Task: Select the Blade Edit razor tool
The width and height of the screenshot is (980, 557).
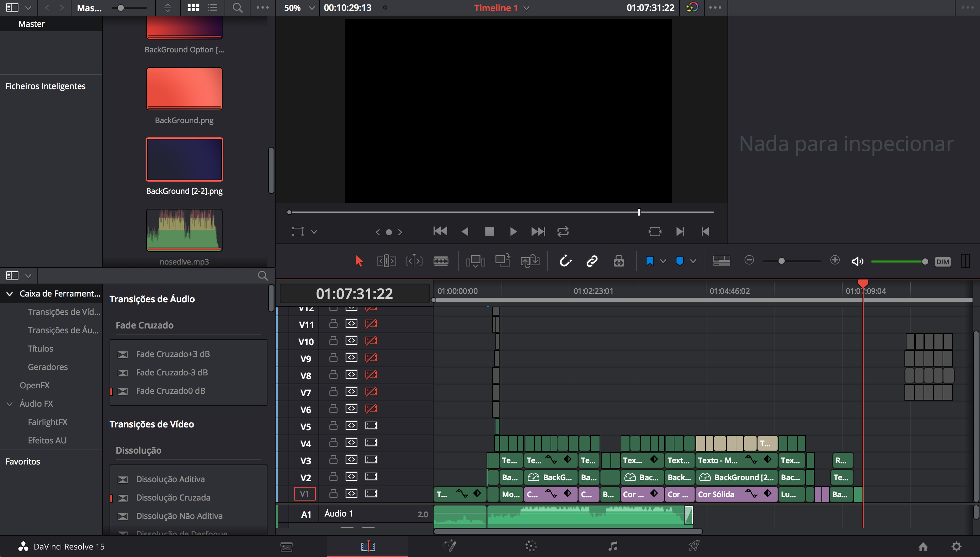Action: 441,261
